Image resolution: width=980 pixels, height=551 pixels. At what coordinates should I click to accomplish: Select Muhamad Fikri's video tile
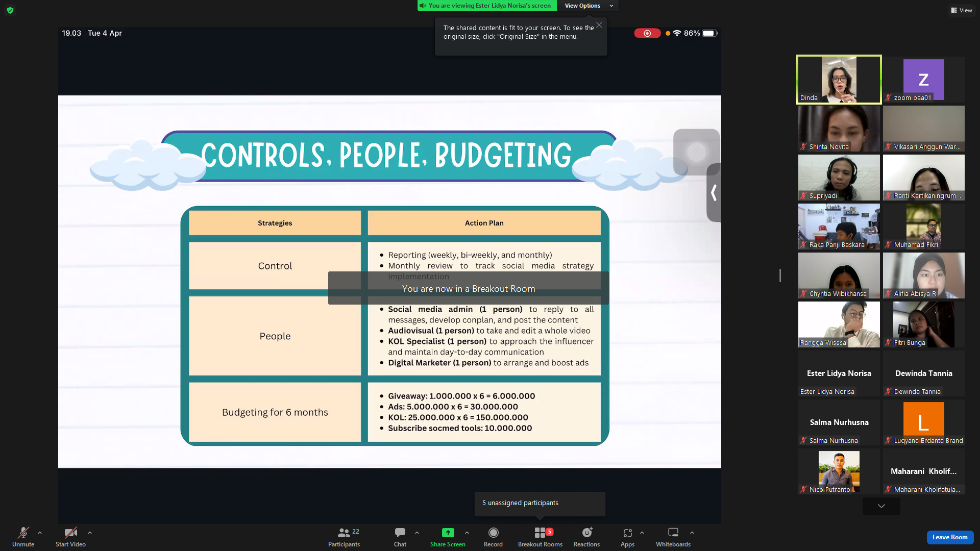(x=924, y=227)
